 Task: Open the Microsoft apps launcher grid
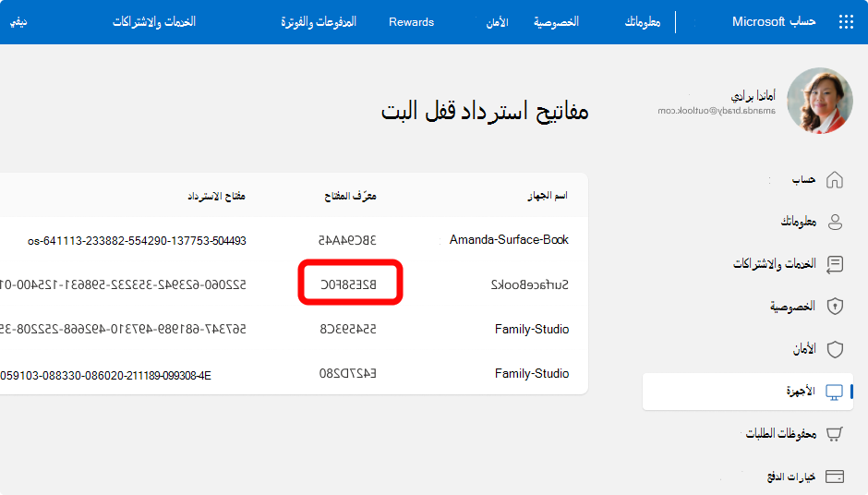[846, 21]
